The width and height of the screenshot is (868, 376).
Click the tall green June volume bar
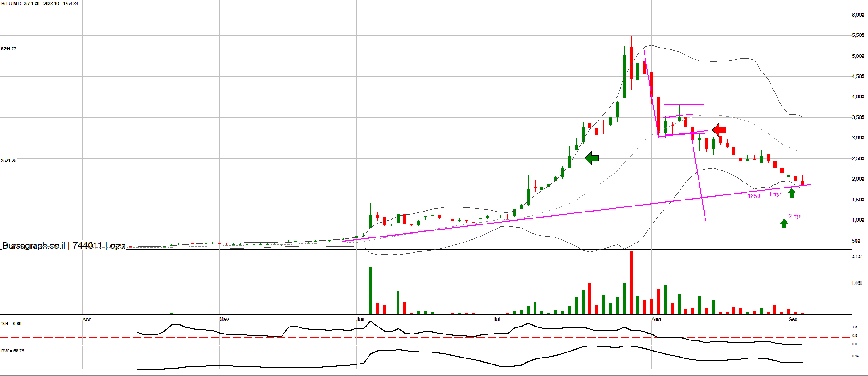coord(370,291)
